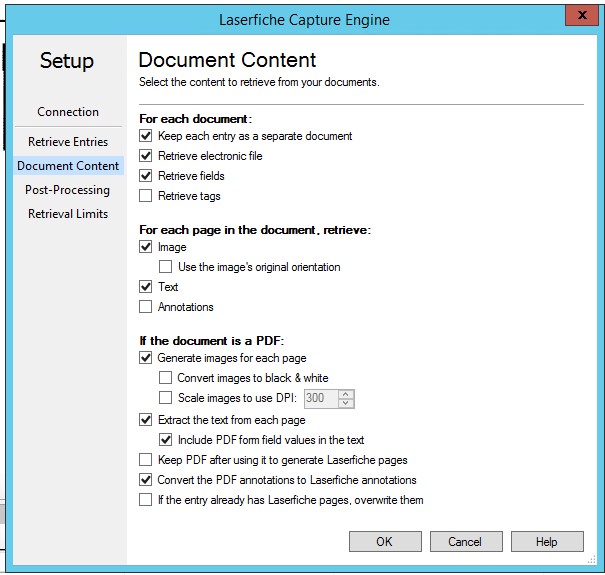Uncheck Keep each entry as separate document
This screenshot has height=575, width=605.
point(146,136)
